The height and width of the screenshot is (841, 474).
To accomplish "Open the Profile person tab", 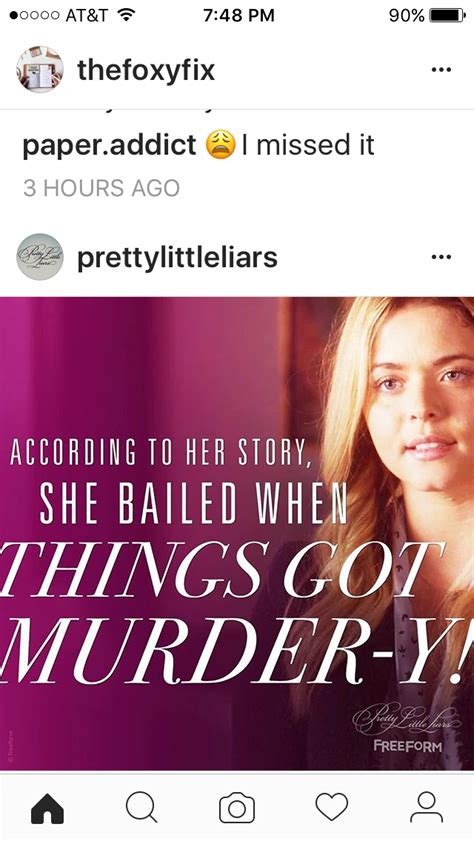I will [426, 808].
